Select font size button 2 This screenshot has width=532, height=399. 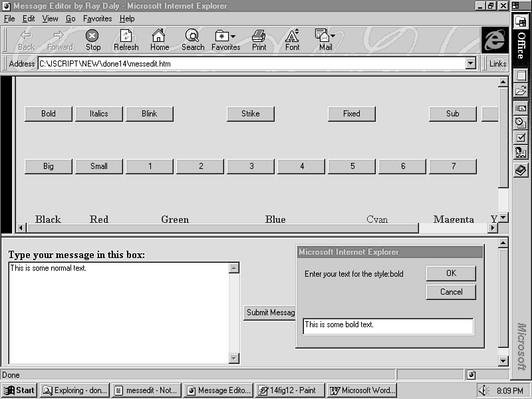[x=200, y=166]
